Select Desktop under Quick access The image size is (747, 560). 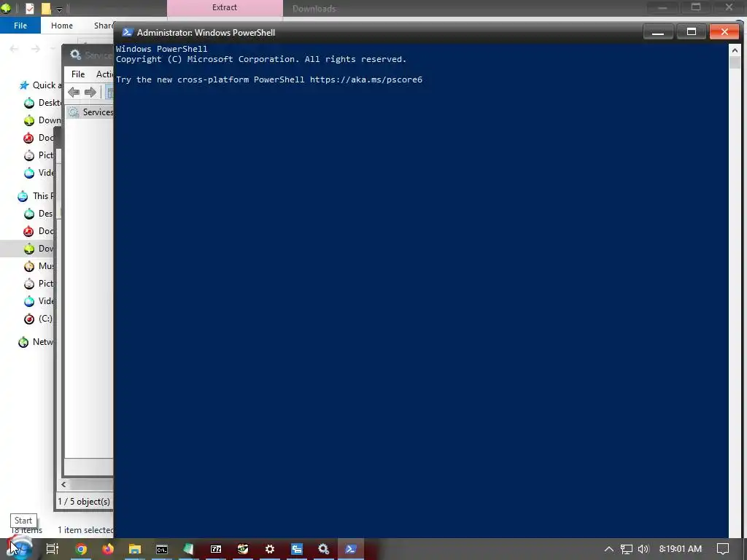pos(43,102)
